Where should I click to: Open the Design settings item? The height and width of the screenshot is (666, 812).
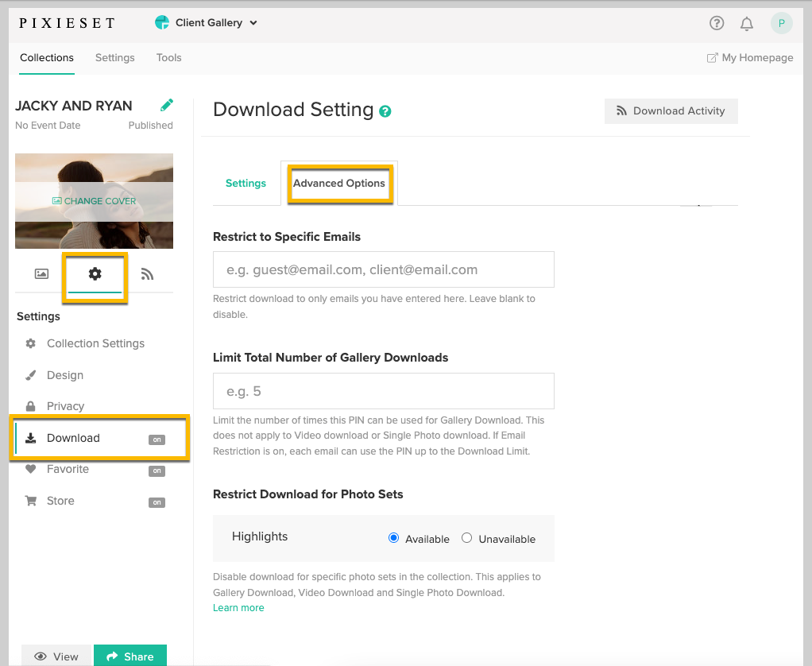coord(65,375)
